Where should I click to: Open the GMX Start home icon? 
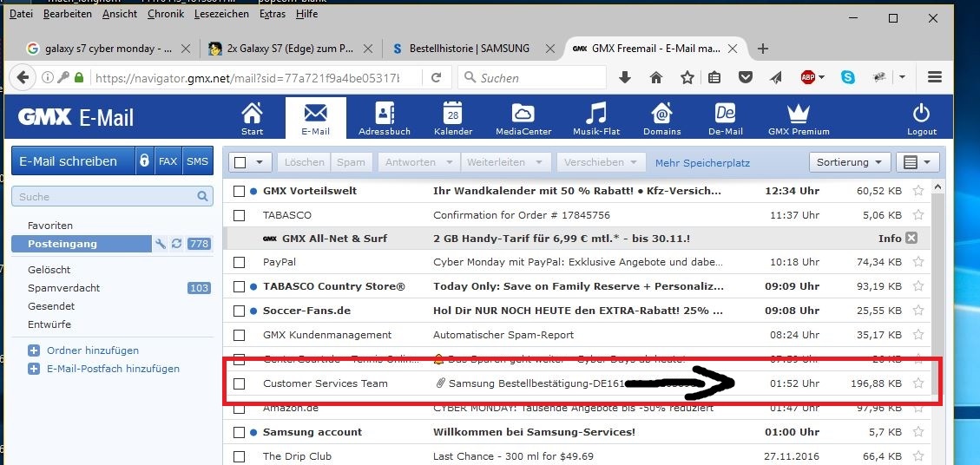pyautogui.click(x=253, y=113)
